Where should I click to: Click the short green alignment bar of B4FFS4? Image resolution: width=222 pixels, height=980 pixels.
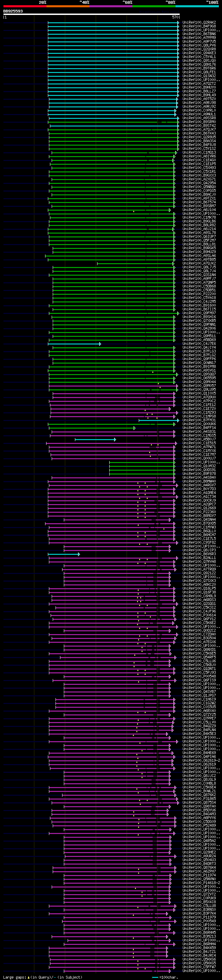coord(92,428)
